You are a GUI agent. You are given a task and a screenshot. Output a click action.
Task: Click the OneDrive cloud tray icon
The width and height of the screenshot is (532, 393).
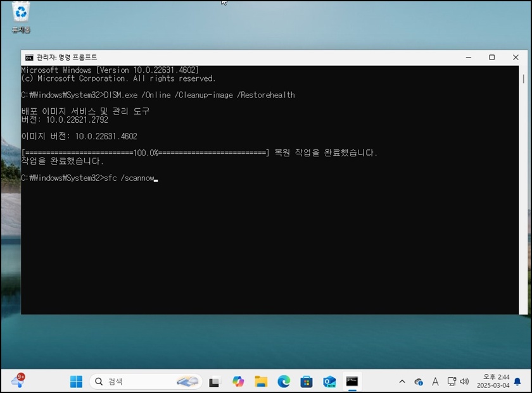click(419, 382)
